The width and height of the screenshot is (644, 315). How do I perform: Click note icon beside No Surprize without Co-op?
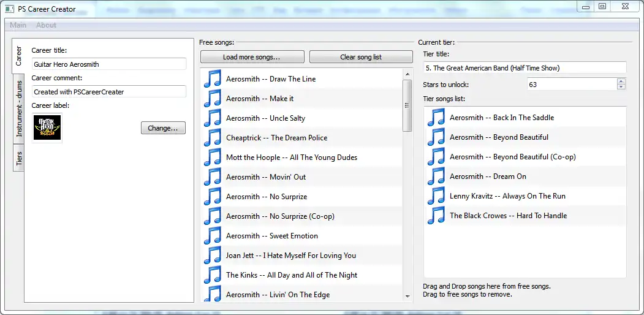coord(213,197)
